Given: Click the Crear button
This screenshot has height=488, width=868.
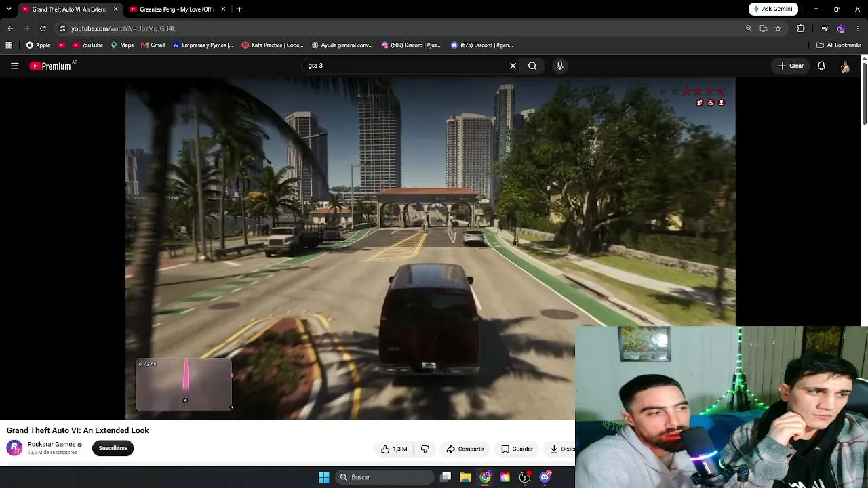Looking at the screenshot, I should [x=791, y=66].
